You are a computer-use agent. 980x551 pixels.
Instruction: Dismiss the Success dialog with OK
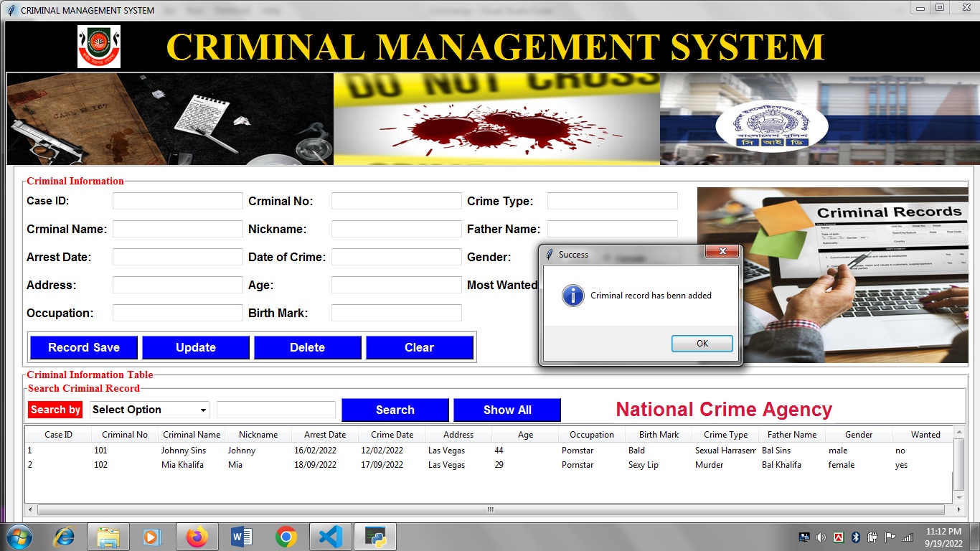702,343
